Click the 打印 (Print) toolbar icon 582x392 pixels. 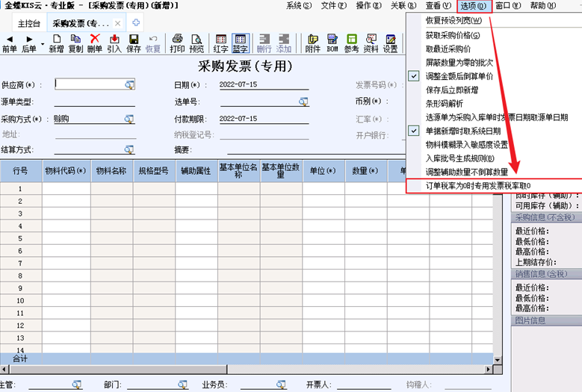[177, 43]
